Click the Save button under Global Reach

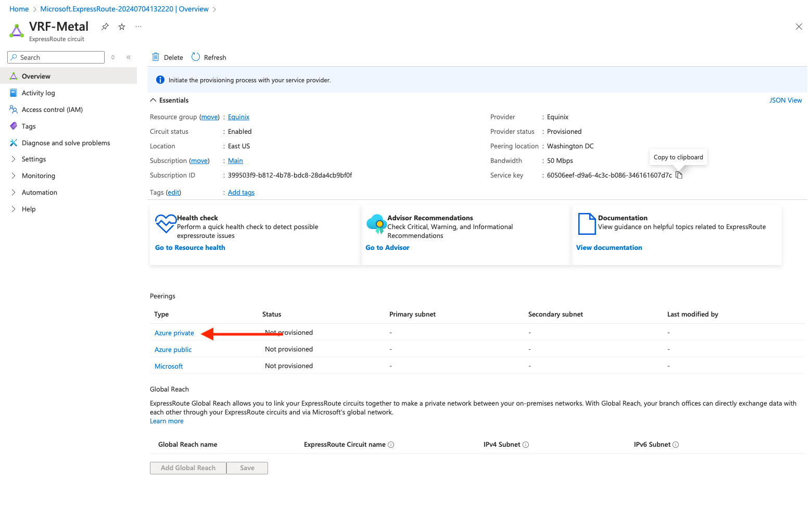tap(247, 468)
